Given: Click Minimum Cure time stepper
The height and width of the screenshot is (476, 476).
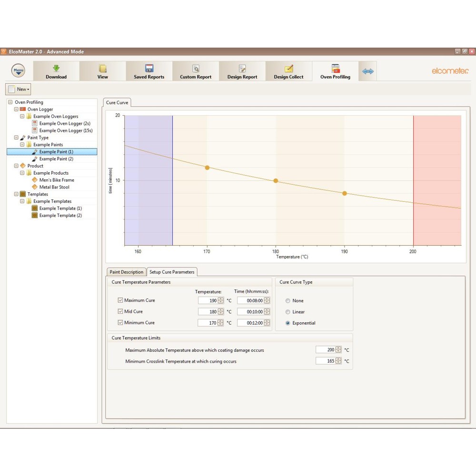Looking at the screenshot, I should click(x=267, y=323).
